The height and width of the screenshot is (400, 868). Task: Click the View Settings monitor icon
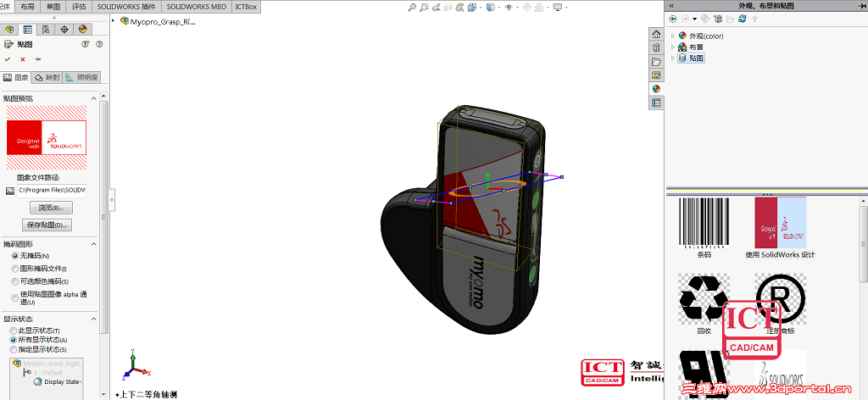click(558, 8)
